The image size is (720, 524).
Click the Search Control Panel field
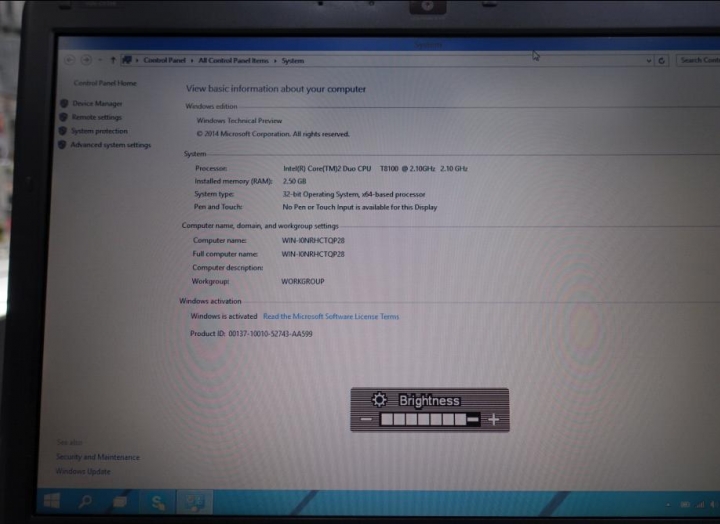pos(698,60)
